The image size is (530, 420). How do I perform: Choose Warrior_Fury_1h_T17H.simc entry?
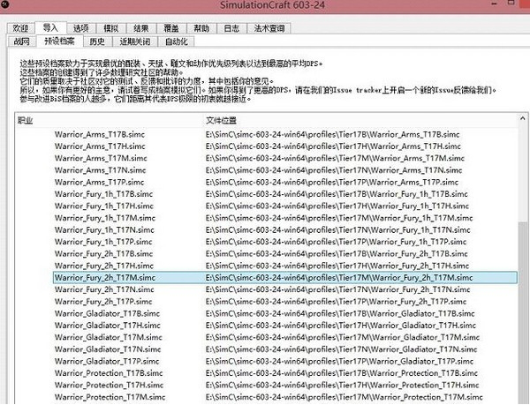point(103,206)
